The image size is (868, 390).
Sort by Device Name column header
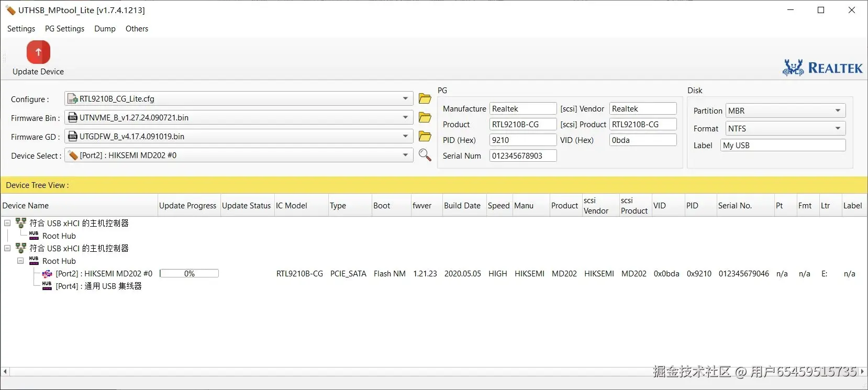point(79,206)
